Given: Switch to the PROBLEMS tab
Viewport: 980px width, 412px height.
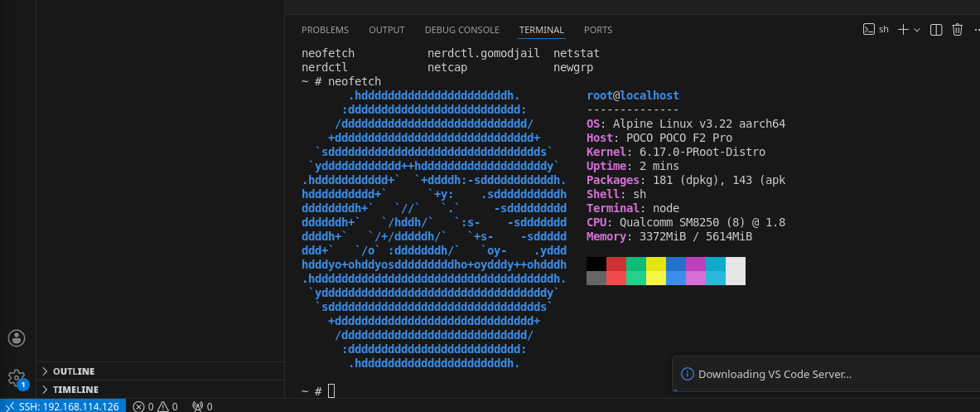Looking at the screenshot, I should click(x=325, y=30).
